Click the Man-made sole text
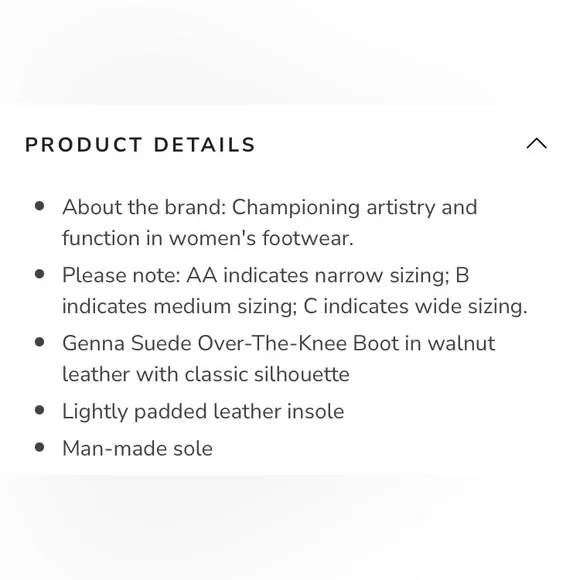Screen dimensions: 580x580 137,449
